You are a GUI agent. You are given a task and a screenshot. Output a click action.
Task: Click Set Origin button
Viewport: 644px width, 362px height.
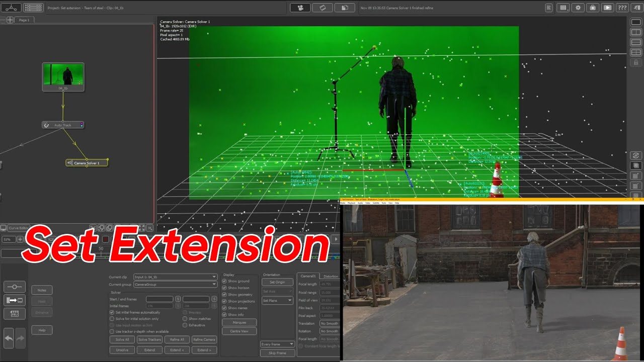[277, 282]
